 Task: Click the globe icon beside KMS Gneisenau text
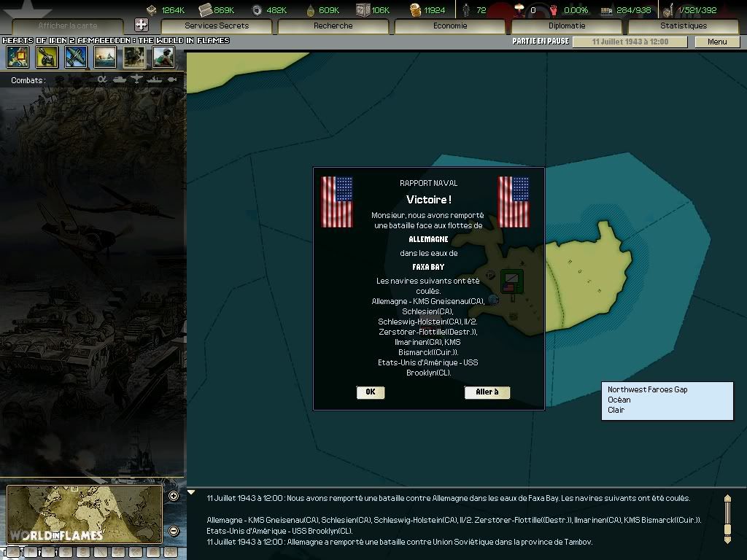click(493, 300)
